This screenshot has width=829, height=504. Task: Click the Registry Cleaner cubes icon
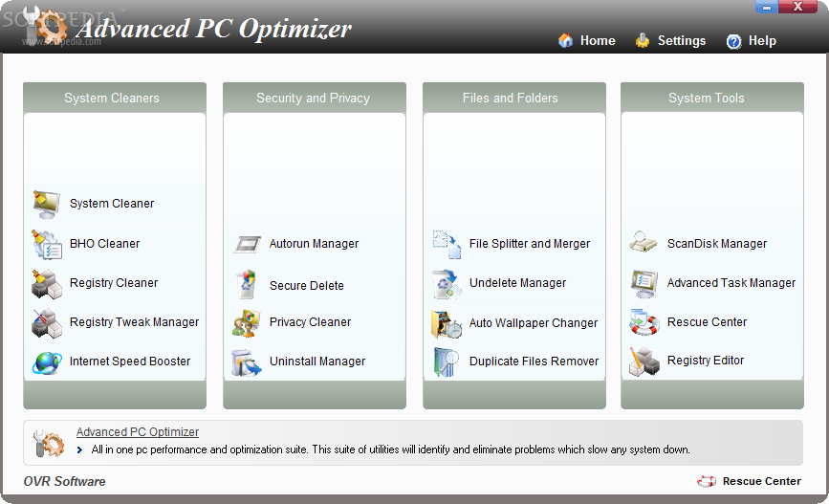click(x=47, y=283)
